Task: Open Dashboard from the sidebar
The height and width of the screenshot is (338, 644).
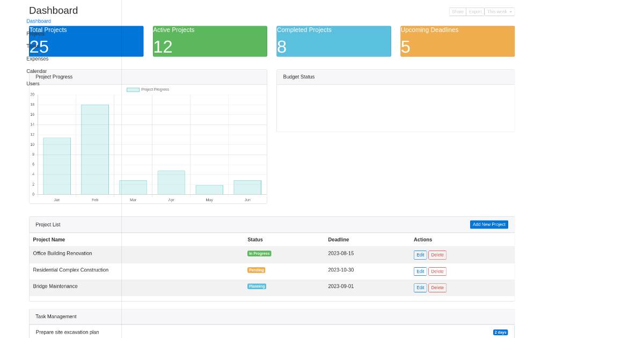Action: tap(38, 21)
